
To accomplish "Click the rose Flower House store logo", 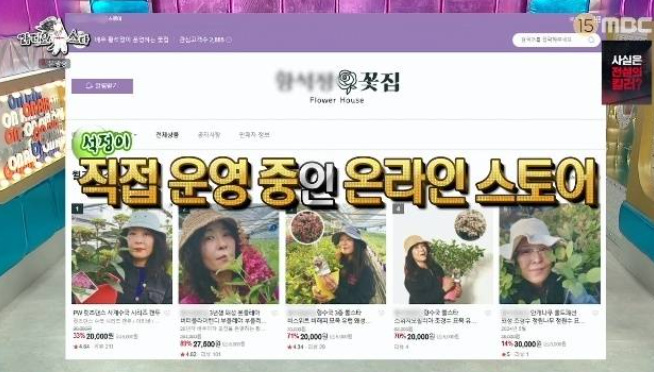I will click(x=337, y=86).
